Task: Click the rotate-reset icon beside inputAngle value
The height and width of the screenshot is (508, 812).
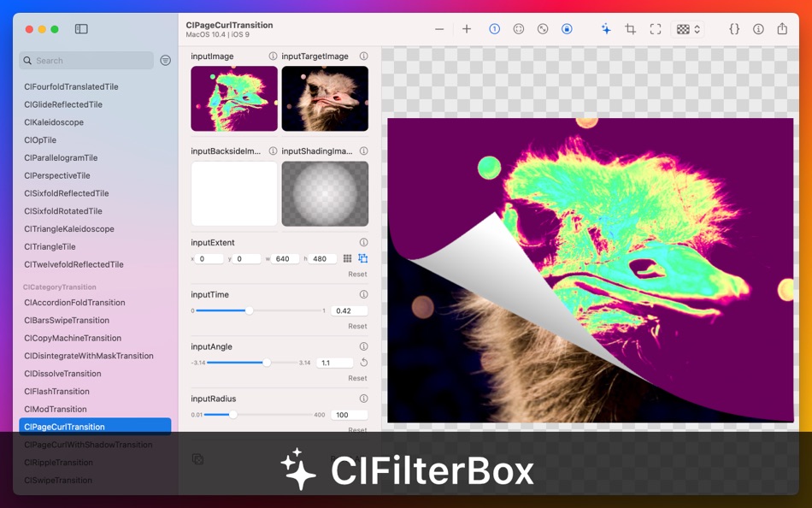Action: click(x=363, y=363)
